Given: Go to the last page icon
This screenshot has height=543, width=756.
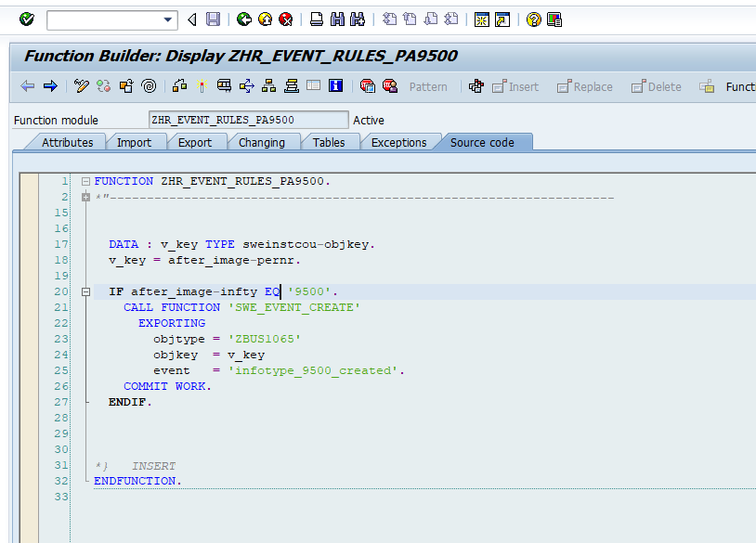Looking at the screenshot, I should [x=451, y=19].
